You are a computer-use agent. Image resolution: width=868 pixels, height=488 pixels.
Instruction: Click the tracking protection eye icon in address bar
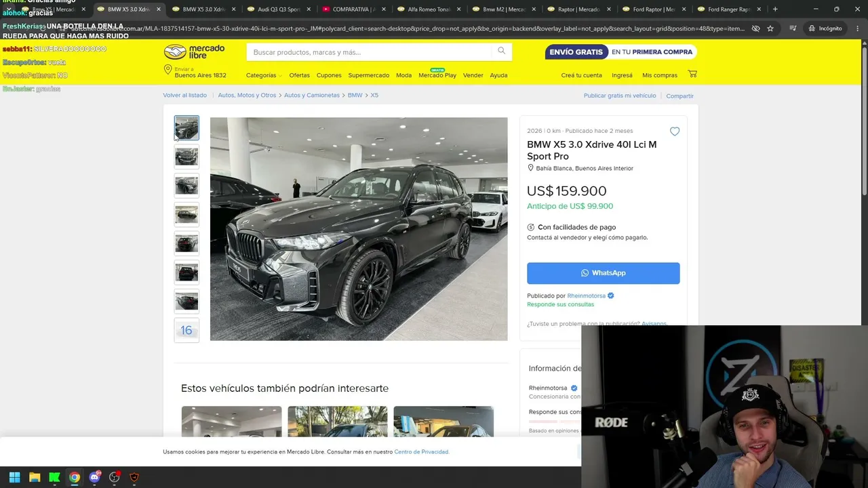(755, 28)
